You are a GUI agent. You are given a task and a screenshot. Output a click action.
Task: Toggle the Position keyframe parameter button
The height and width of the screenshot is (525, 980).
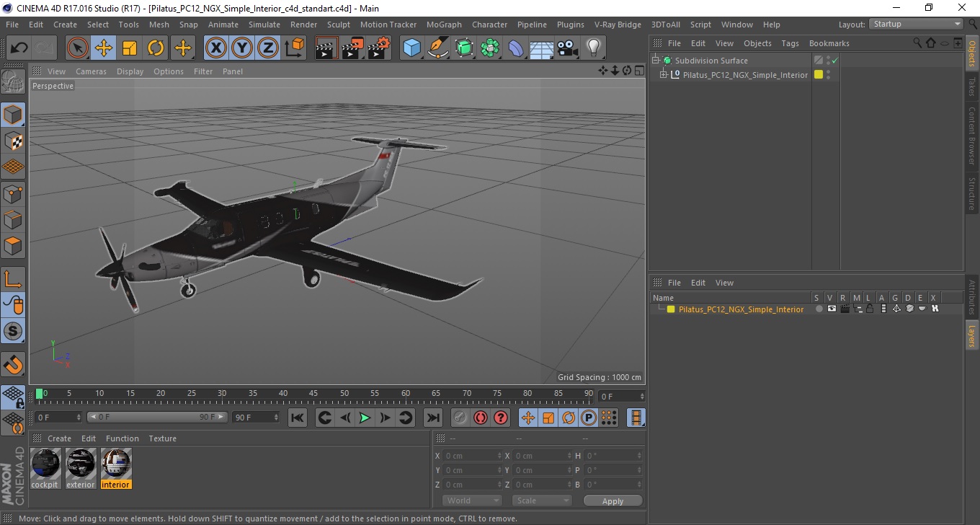527,418
